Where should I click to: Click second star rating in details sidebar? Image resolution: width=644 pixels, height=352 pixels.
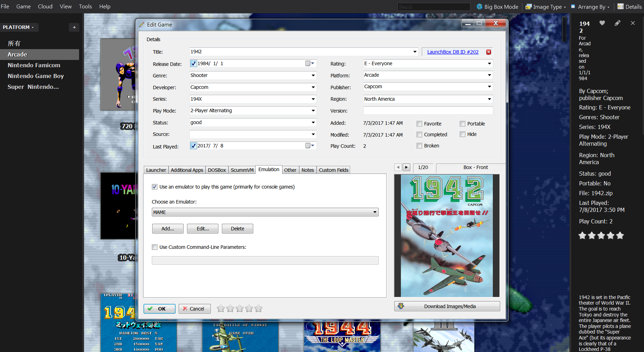592,236
